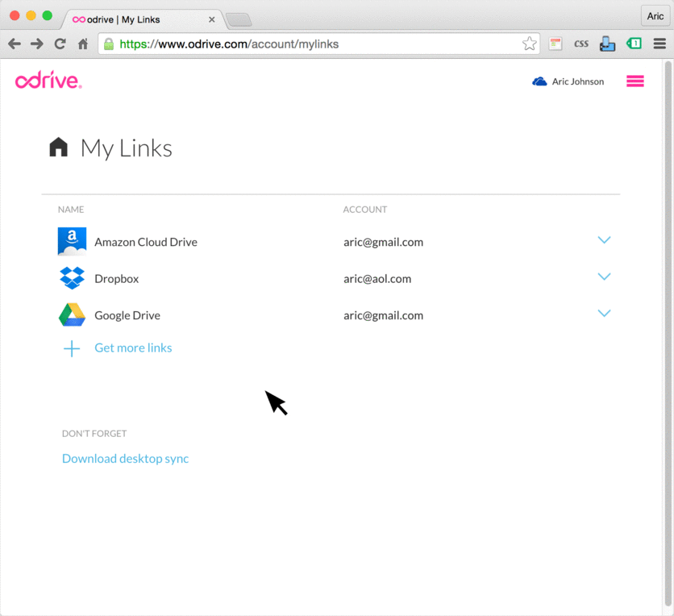Image resolution: width=674 pixels, height=616 pixels.
Task: Click the Download desktop sync link
Action: coord(126,459)
